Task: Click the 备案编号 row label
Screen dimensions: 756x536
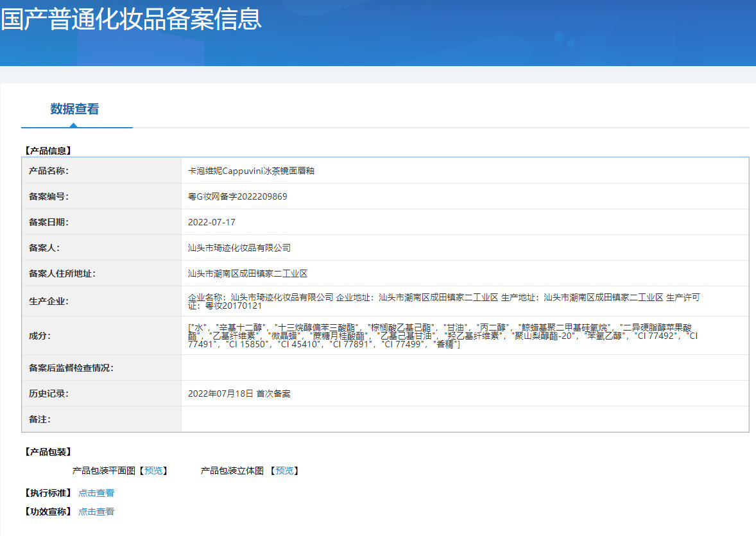Action: 49,196
